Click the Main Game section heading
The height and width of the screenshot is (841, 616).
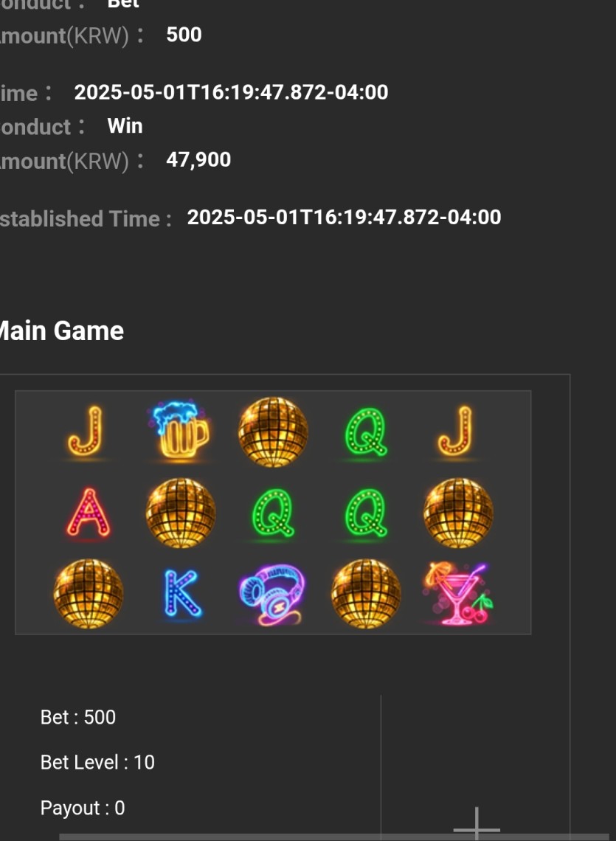[60, 330]
